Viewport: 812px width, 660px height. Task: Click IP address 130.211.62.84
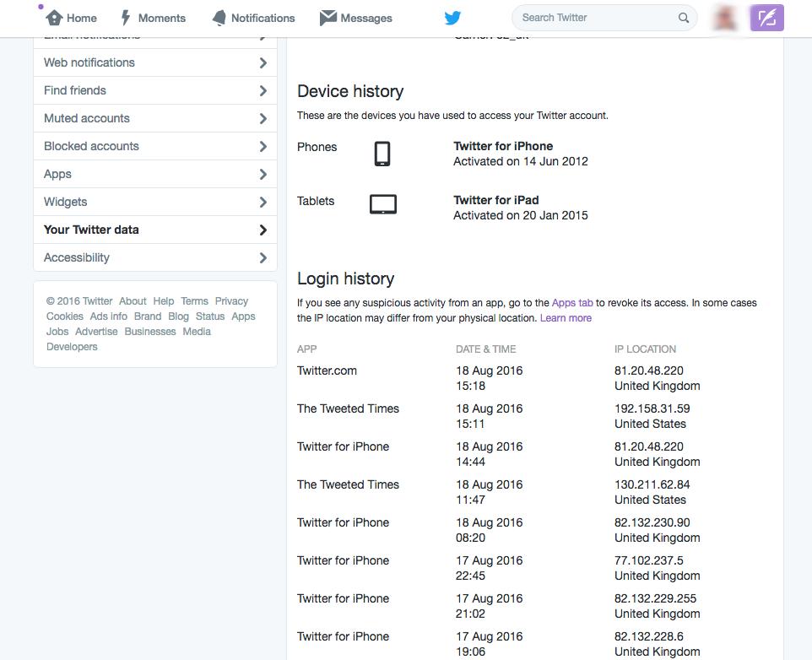[652, 484]
